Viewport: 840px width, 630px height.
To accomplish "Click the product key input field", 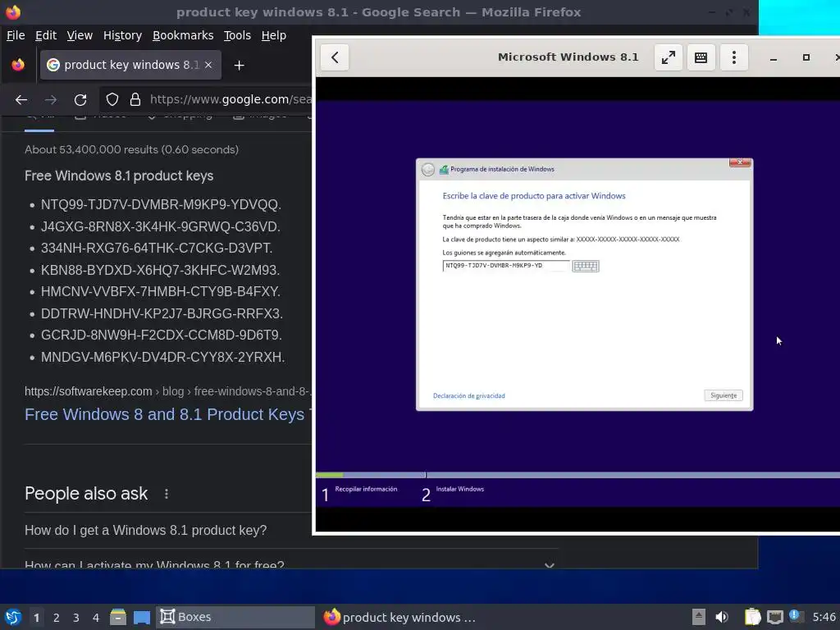I will 505,266.
